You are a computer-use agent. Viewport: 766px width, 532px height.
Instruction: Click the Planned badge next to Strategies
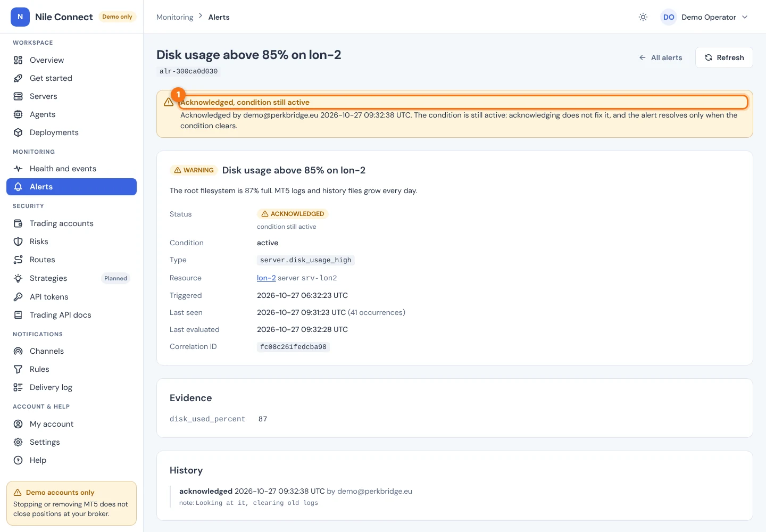coord(115,278)
